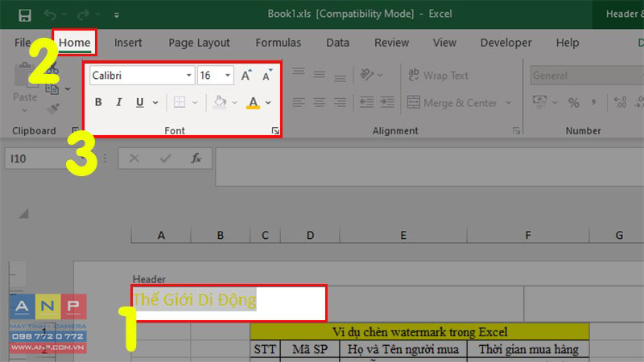Image resolution: width=644 pixels, height=362 pixels.
Task: Open the File menu
Action: pos(23,43)
